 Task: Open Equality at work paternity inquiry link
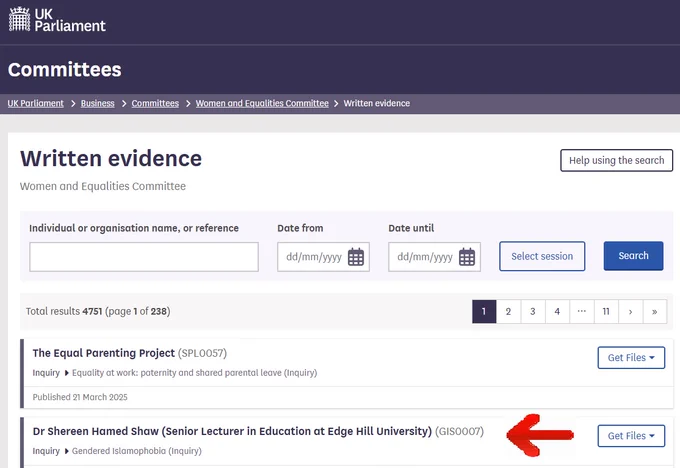click(194, 373)
